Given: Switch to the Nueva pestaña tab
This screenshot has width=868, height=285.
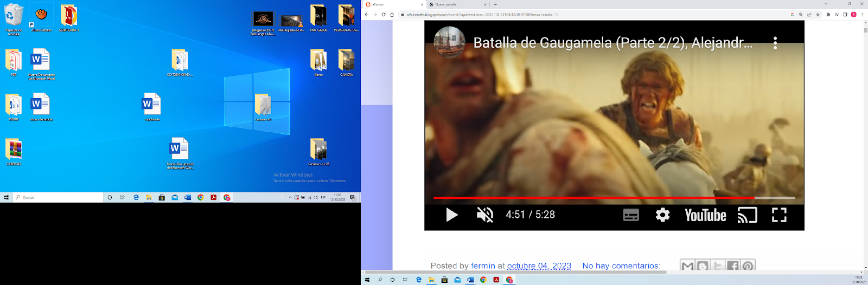Looking at the screenshot, I should pyautogui.click(x=457, y=4).
